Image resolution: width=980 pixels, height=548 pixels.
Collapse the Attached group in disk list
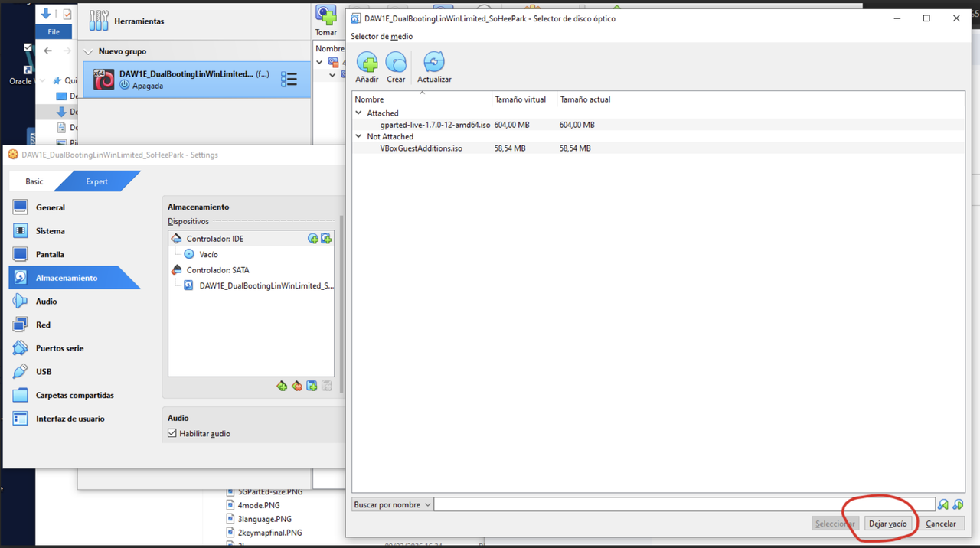[358, 113]
